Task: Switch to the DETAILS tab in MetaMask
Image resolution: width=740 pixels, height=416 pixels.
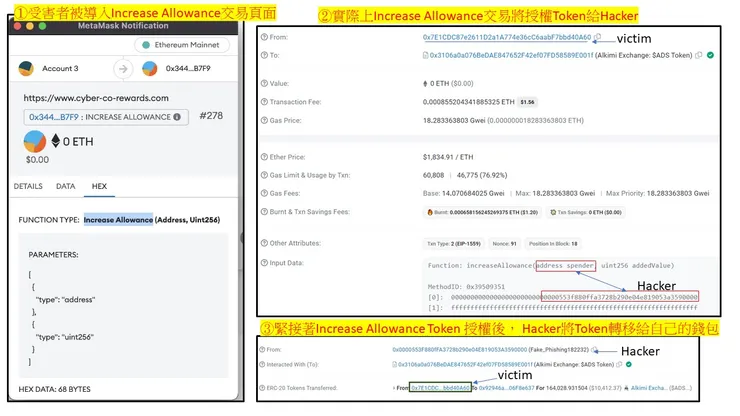Action: tap(28, 186)
